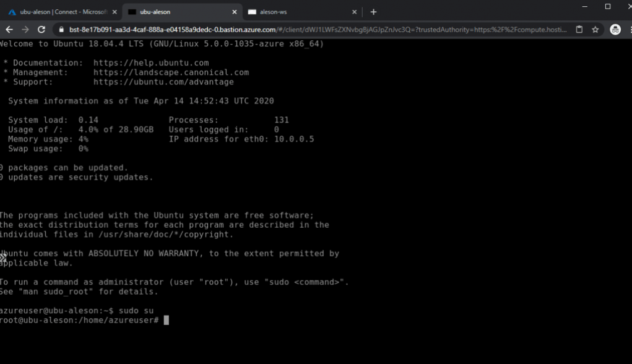
Task: Click the landscape.canonical.com URL text
Action: coord(171,72)
